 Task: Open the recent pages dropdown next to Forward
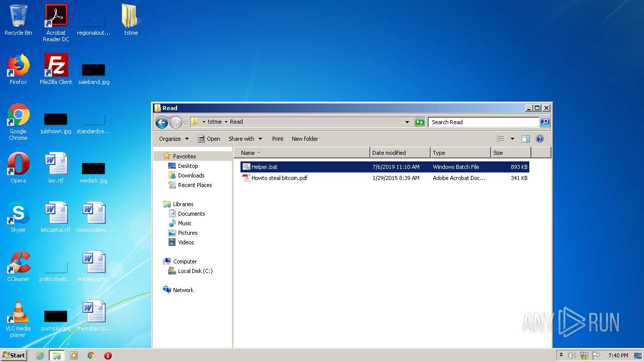[185, 122]
